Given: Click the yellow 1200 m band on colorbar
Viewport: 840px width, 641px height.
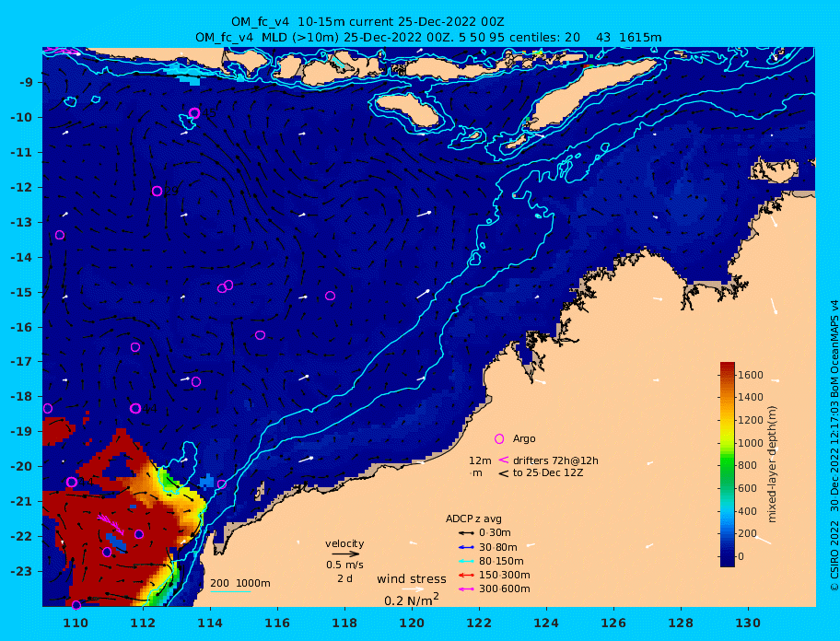Looking at the screenshot, I should tap(728, 420).
